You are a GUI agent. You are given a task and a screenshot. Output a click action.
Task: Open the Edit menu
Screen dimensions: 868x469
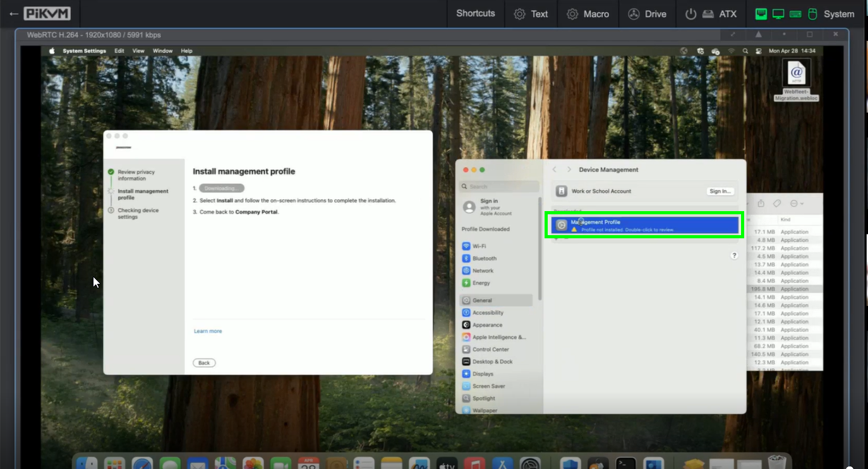point(119,51)
